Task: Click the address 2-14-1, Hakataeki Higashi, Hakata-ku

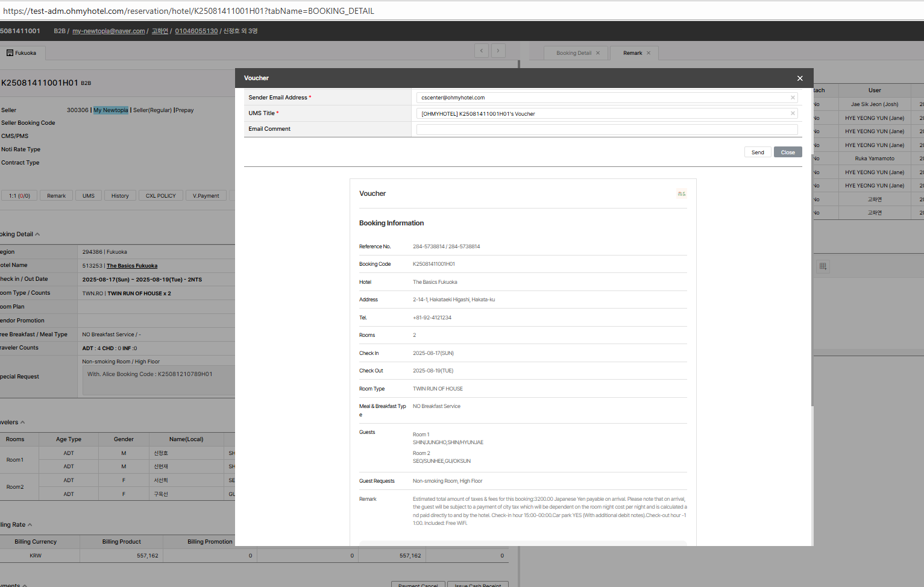Action: coord(454,300)
